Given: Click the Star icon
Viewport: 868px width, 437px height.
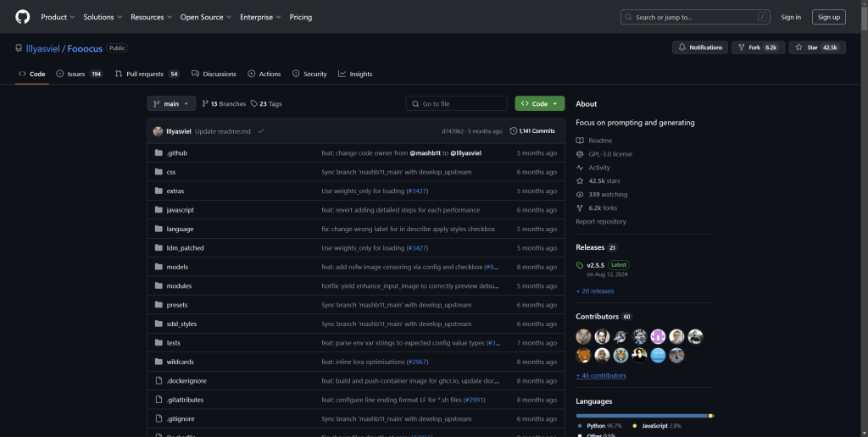Looking at the screenshot, I should [798, 47].
